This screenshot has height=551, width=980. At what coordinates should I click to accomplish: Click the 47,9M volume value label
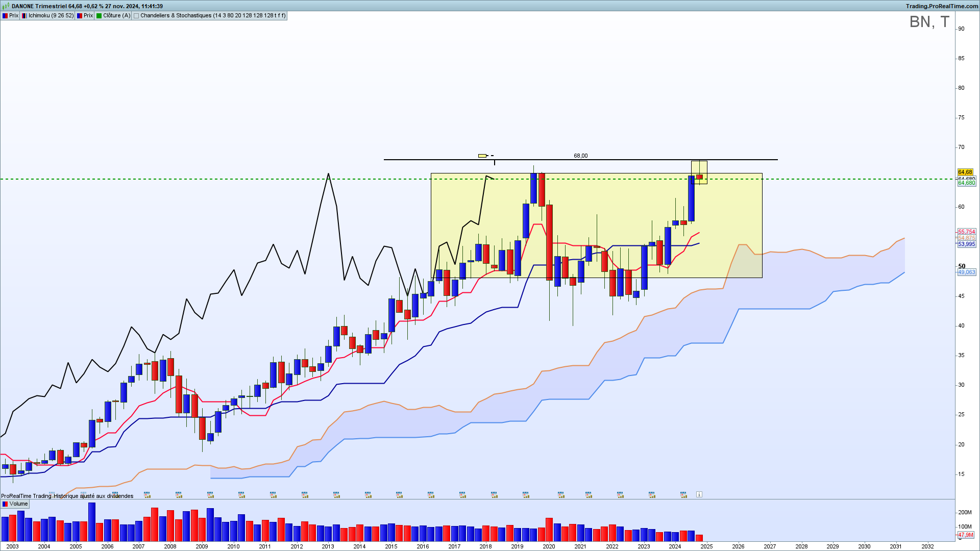point(966,535)
